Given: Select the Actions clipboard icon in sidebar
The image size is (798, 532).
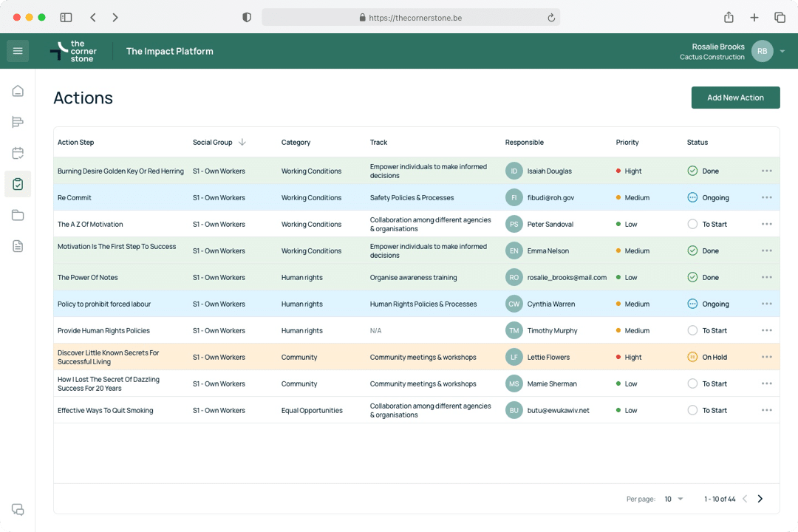Looking at the screenshot, I should point(18,184).
